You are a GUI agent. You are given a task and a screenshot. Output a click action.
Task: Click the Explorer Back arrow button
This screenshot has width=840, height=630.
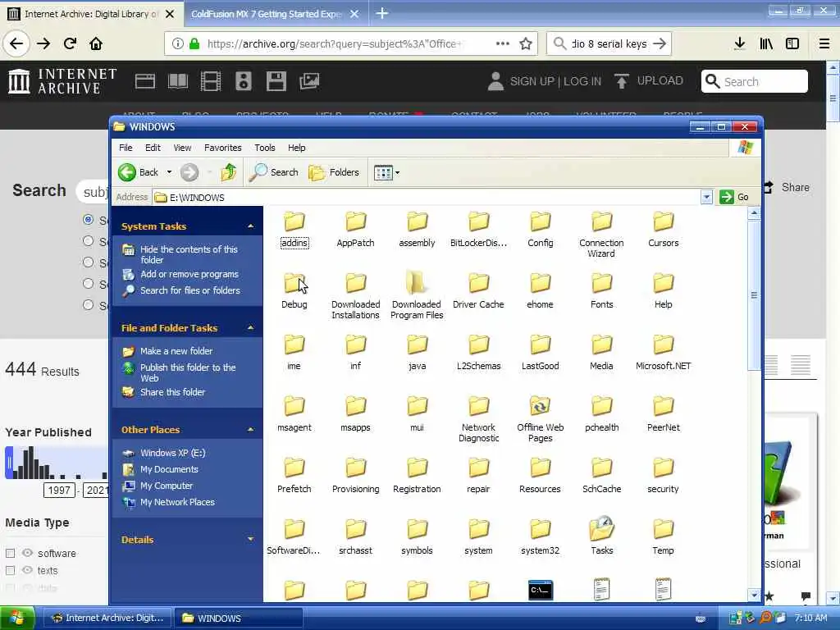138,172
